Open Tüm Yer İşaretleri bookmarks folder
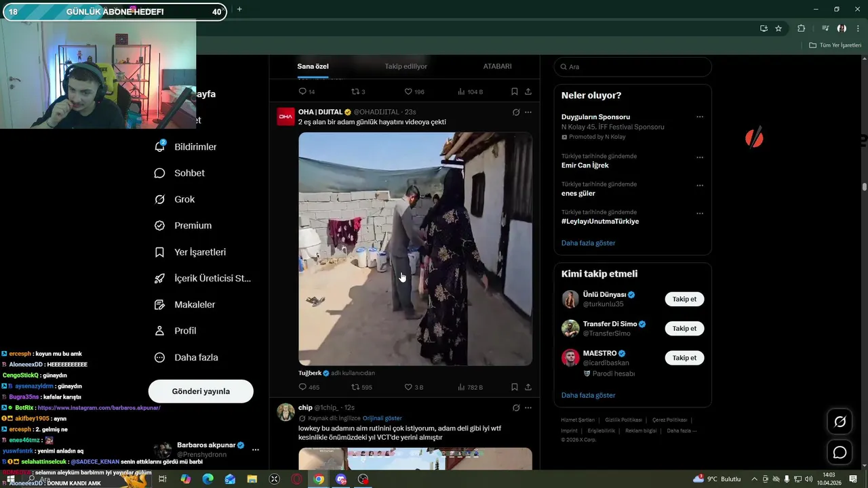 (x=835, y=45)
